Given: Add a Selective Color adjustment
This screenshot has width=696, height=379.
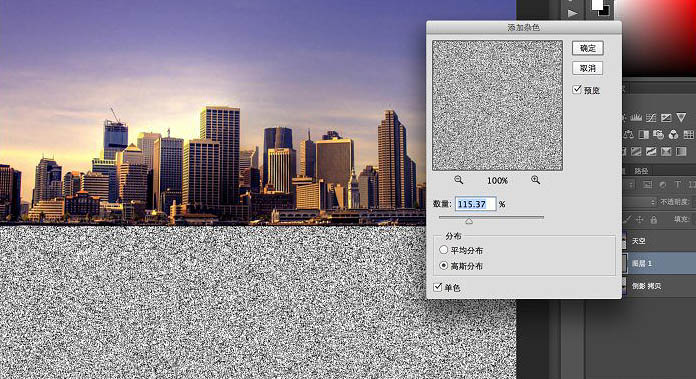Looking at the screenshot, I should (x=666, y=152).
